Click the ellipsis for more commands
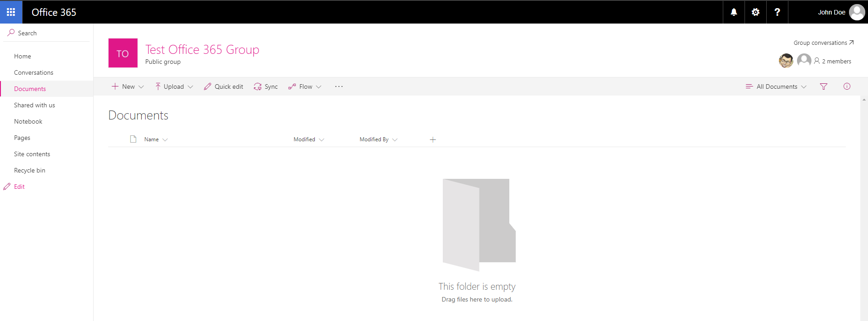This screenshot has height=321, width=868. [339, 86]
